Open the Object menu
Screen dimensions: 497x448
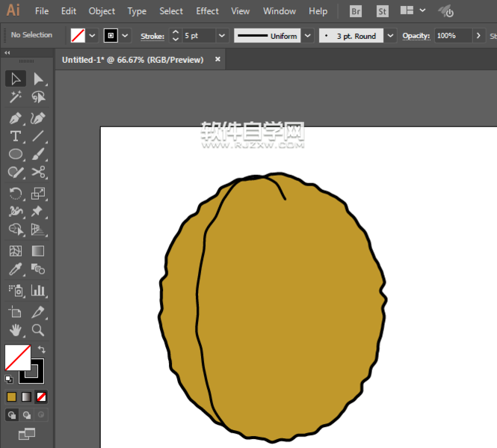102,11
